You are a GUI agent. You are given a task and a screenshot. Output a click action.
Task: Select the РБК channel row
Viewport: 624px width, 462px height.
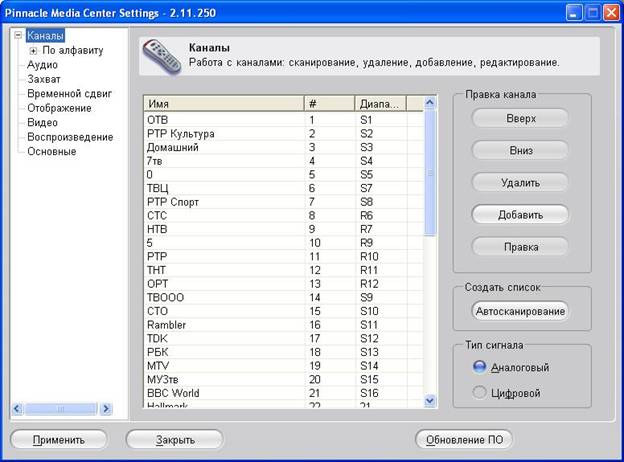[x=283, y=352]
